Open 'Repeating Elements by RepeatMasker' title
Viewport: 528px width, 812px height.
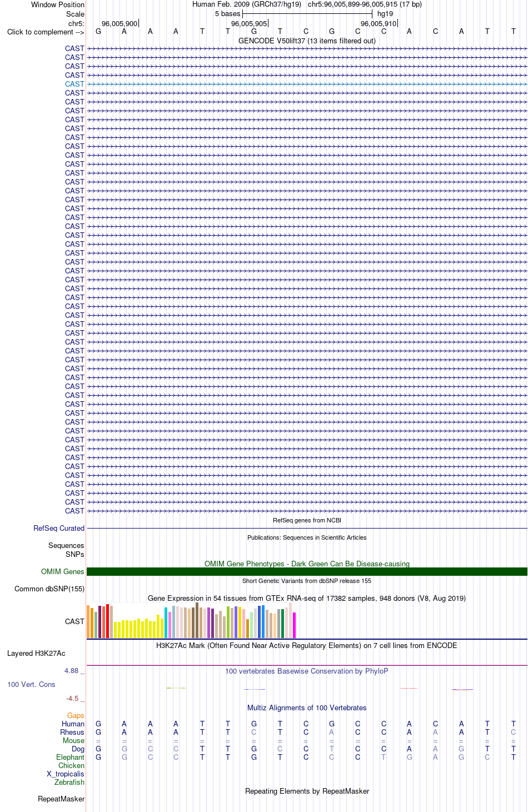pos(307,791)
